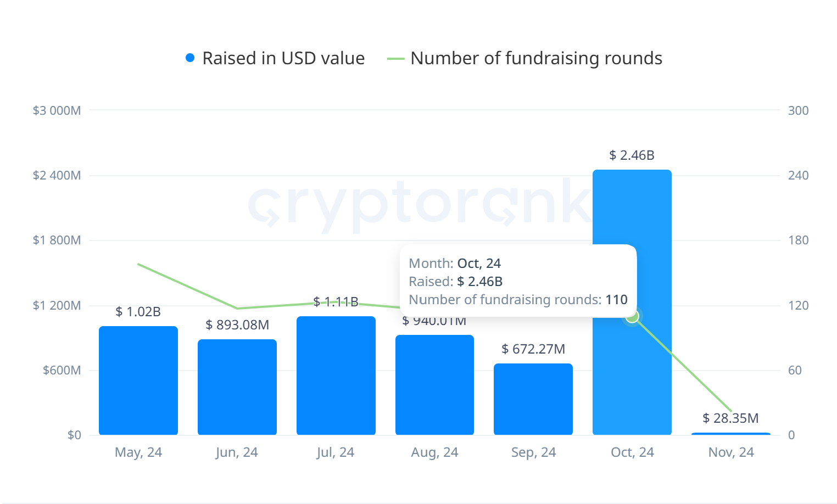Click the "Sep, 24" x-axis label
Image resolution: width=837 pixels, height=504 pixels.
coord(533,452)
